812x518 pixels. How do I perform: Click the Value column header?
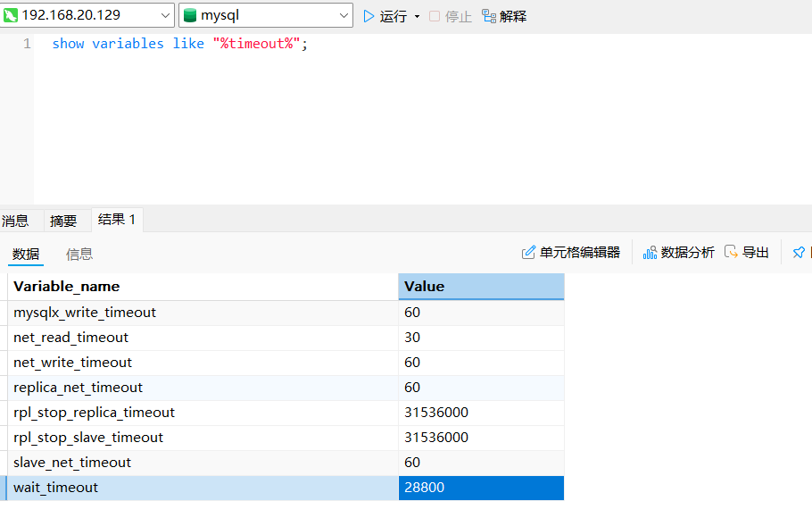(481, 287)
